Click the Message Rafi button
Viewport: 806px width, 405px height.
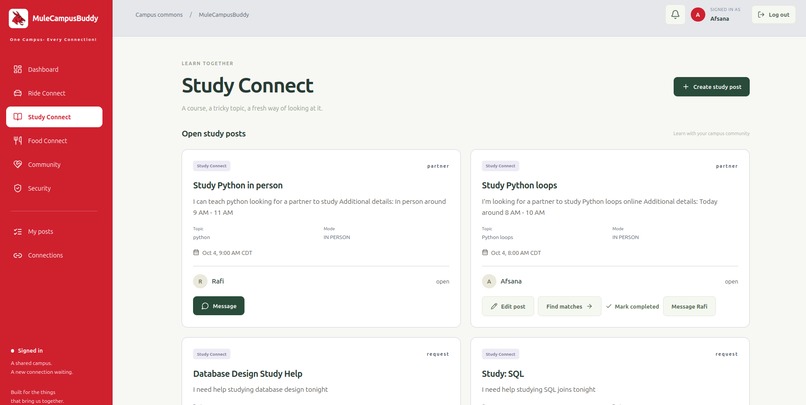[x=689, y=306]
